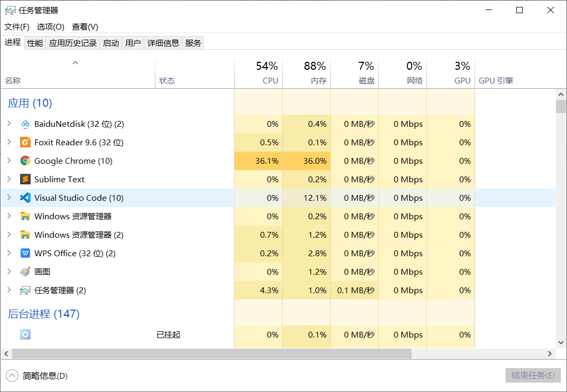Click the Sublime Text icon
This screenshot has height=392, width=567.
(x=25, y=180)
